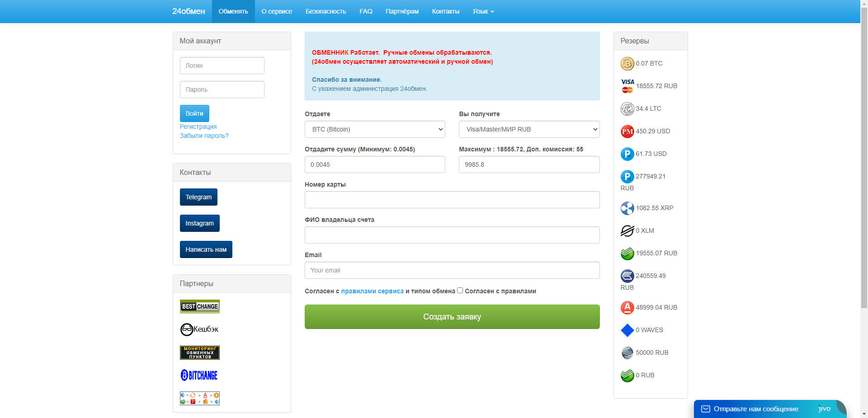Open the BTC (Bitcoin) give currency dropdown
Viewport: 868px width, 418px height.
click(375, 129)
